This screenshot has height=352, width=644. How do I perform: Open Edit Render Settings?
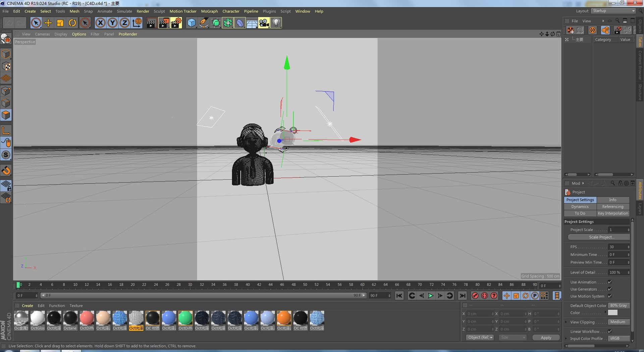pyautogui.click(x=176, y=23)
